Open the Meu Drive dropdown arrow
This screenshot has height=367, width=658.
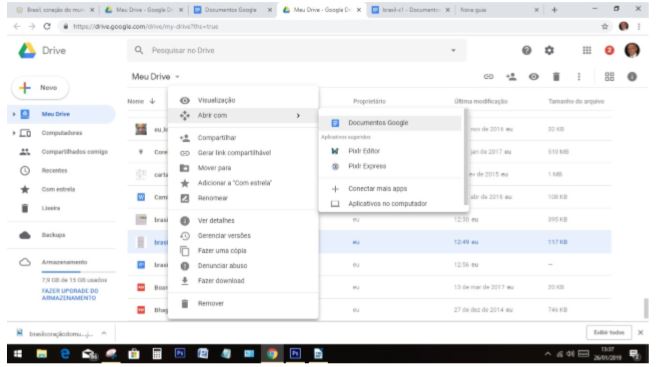178,77
